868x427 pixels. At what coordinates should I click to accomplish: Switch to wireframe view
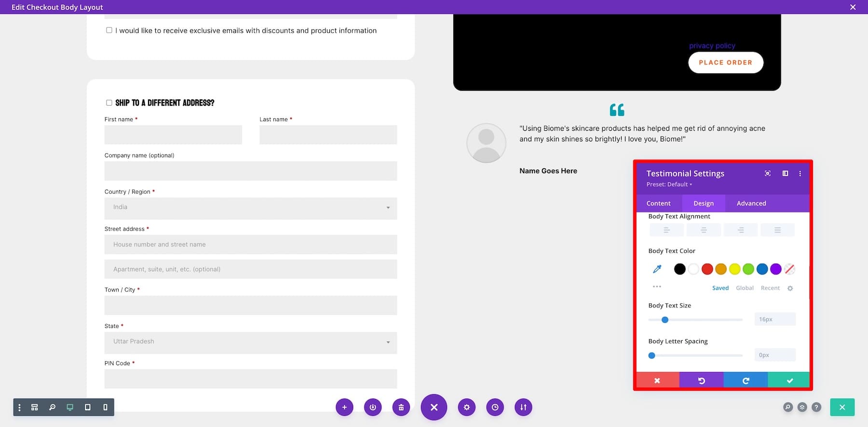35,407
